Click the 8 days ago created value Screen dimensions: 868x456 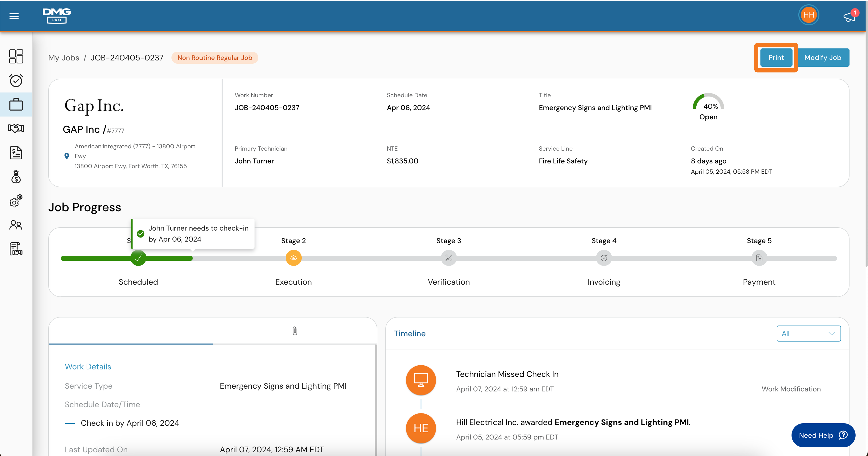coord(709,161)
